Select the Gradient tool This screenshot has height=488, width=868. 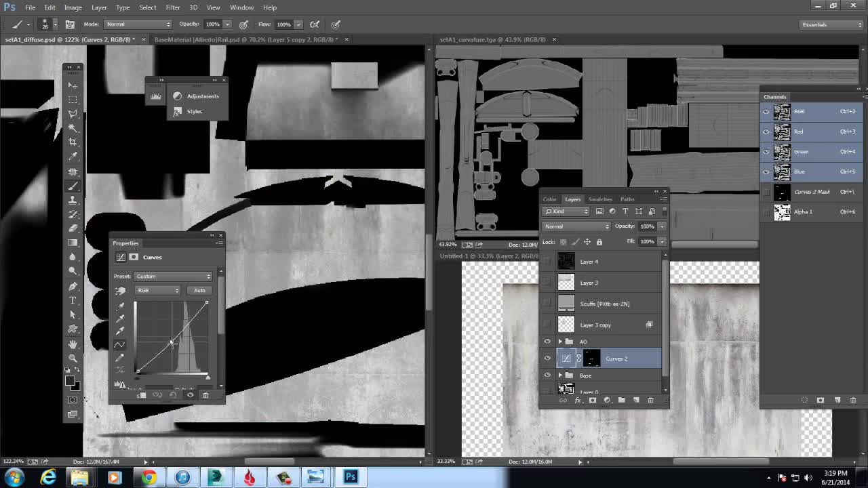point(73,243)
